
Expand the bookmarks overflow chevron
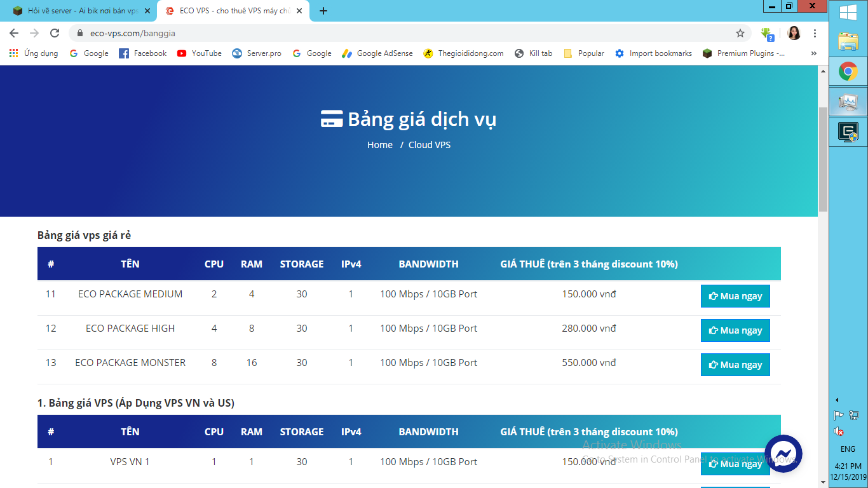point(814,53)
